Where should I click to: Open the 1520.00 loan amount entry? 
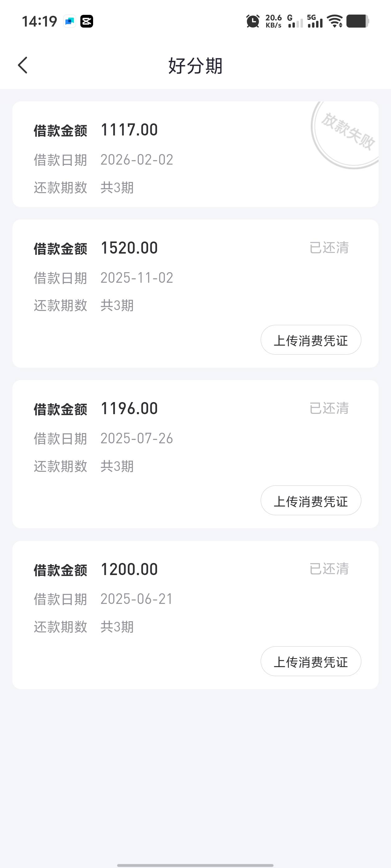click(129, 248)
